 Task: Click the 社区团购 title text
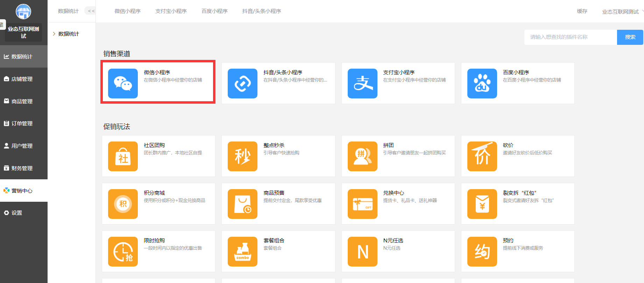154,145
